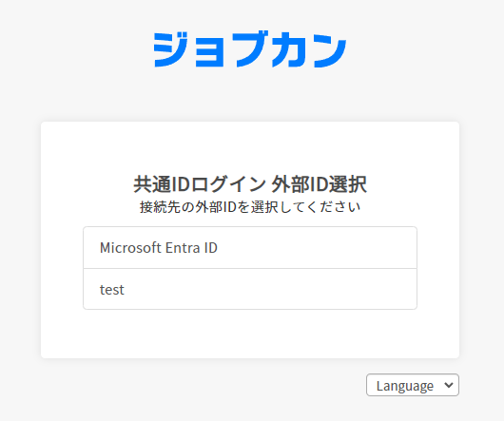Click the word test in the list

point(112,290)
